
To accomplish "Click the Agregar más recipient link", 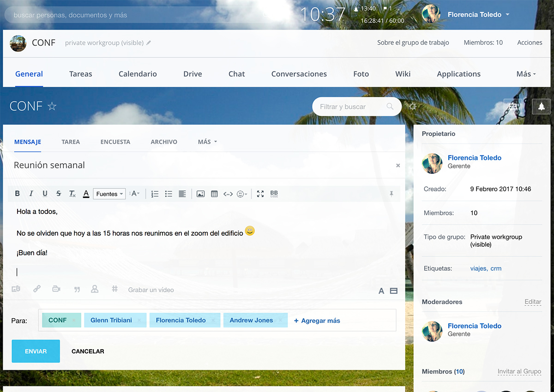I will [x=317, y=321].
